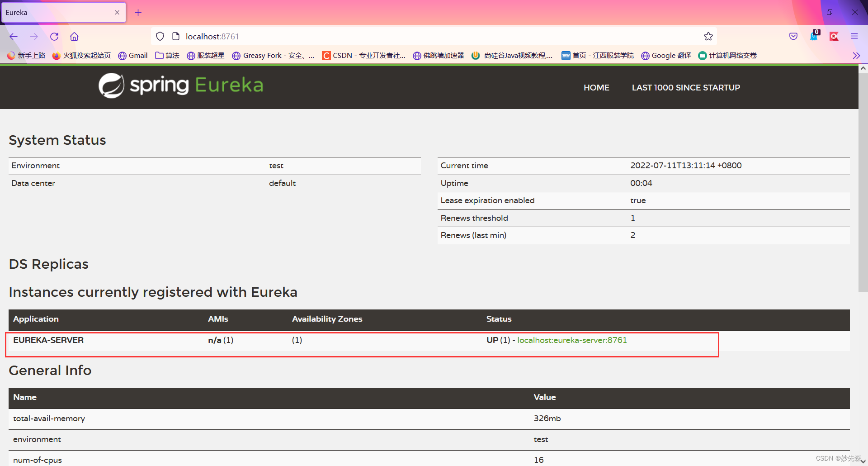This screenshot has width=868, height=466.
Task: Open the localhost:eureka-server:8761 instance link
Action: [x=572, y=340]
